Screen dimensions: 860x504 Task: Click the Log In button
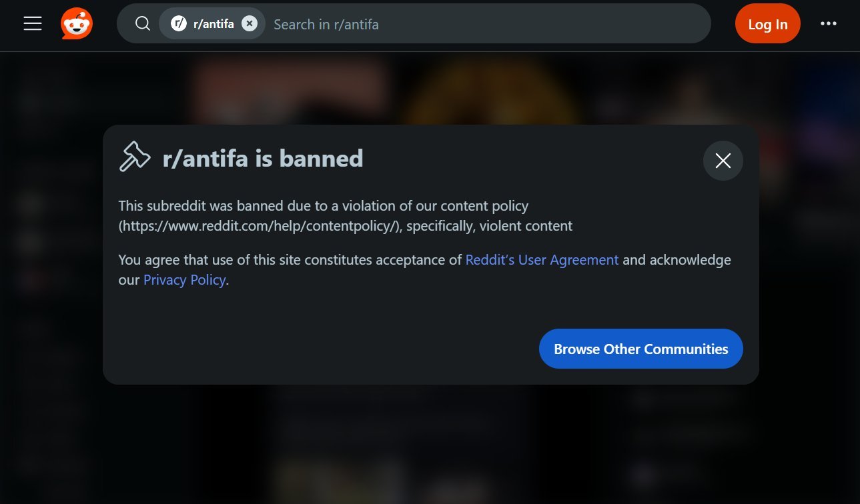[767, 24]
